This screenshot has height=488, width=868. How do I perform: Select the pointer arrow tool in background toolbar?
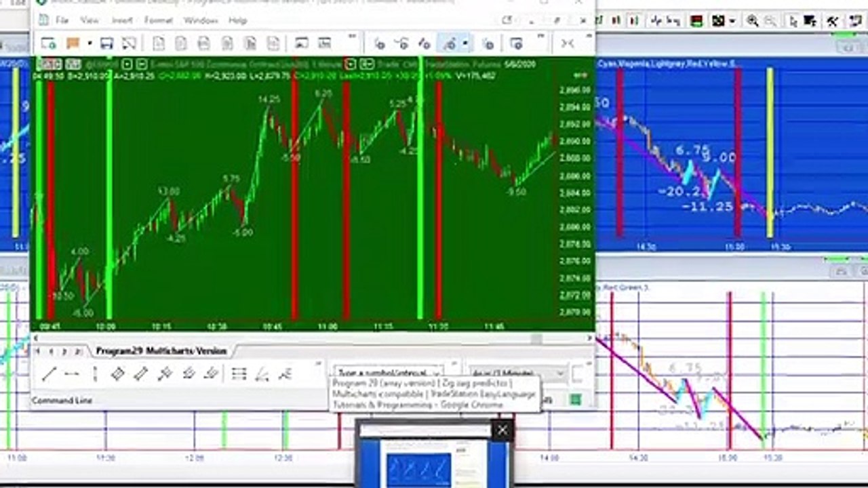[x=794, y=21]
